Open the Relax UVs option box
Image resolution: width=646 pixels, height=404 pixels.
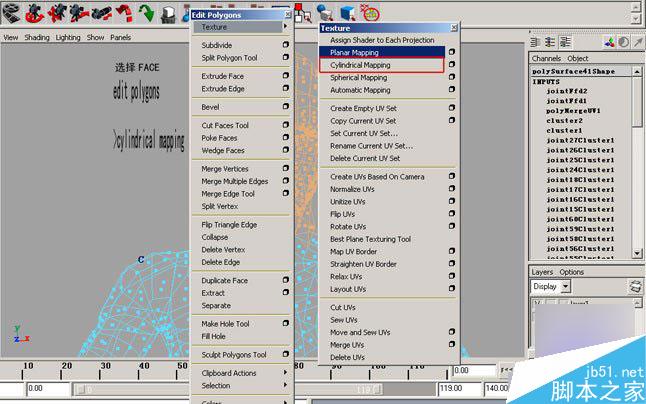pos(452,276)
